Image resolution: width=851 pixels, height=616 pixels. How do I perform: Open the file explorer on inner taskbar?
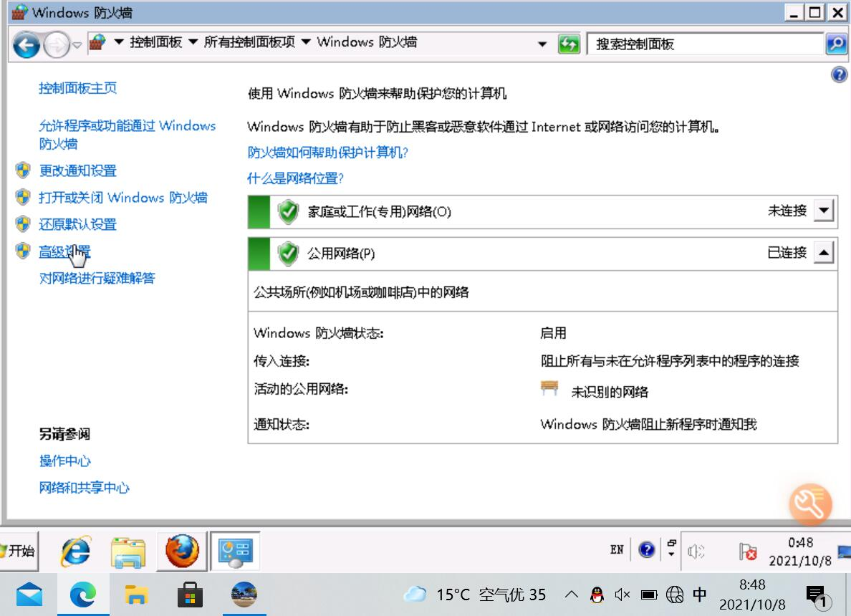[128, 552]
